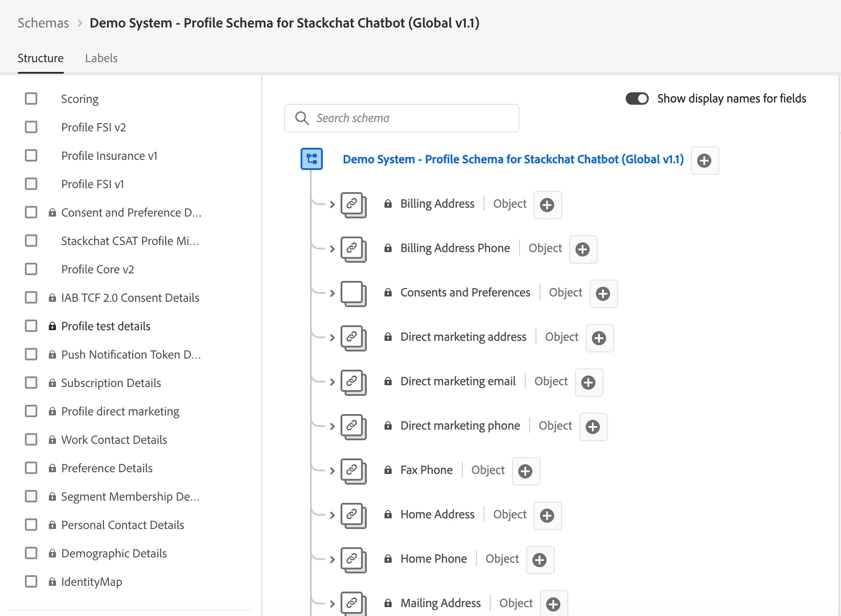Click plus icon next to Direct marketing address
Viewport: 841px width, 616px height.
[599, 338]
